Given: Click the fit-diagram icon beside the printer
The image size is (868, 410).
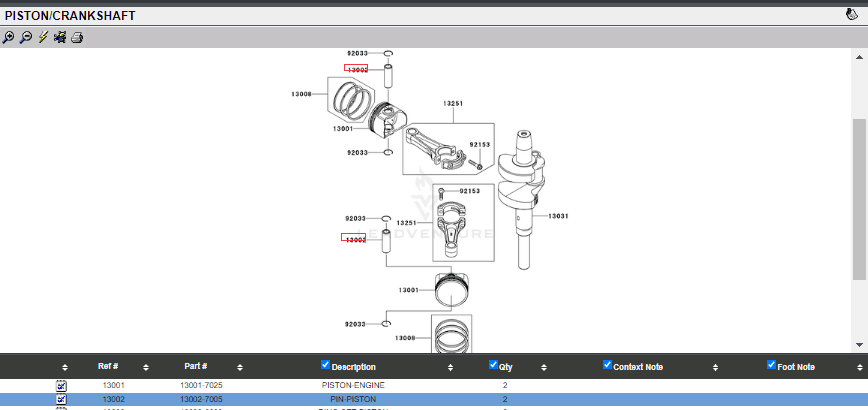Looking at the screenshot, I should click(x=60, y=38).
